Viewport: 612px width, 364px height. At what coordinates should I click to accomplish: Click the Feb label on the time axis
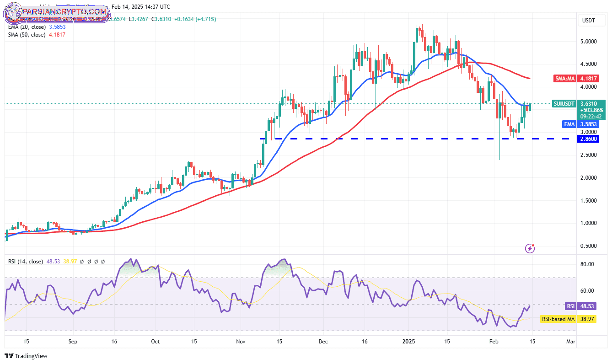coord(493,341)
